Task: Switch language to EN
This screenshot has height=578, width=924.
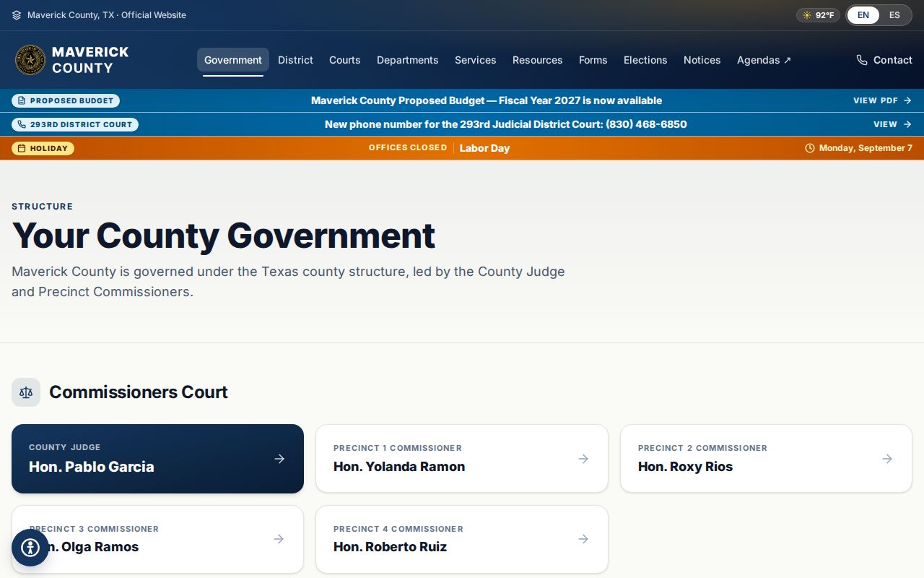Action: coord(863,15)
